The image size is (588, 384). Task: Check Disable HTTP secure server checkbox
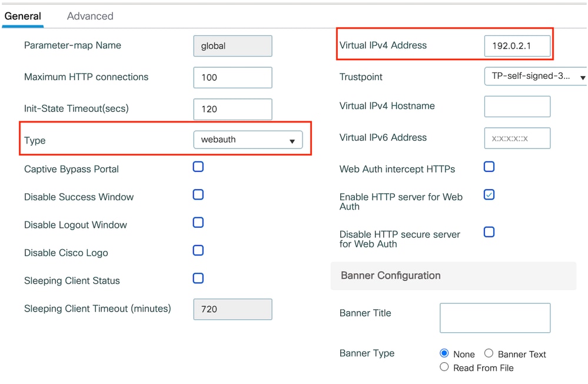[x=489, y=232]
